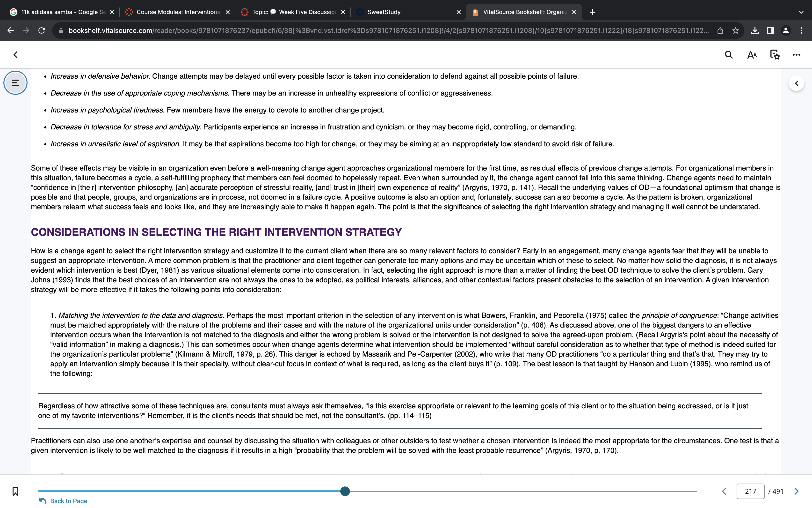Toggle the browser side panel
The width and height of the screenshot is (812, 508).
point(770,30)
